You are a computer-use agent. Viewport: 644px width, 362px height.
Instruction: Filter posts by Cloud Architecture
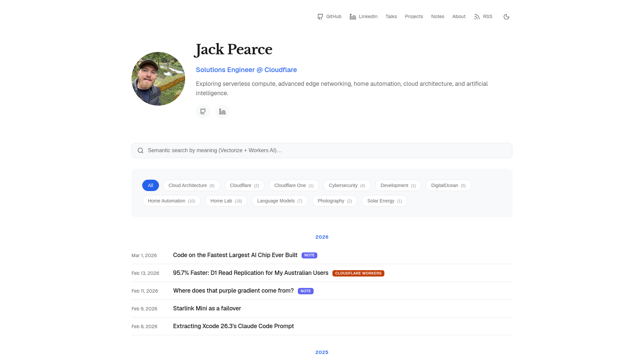coord(192,185)
